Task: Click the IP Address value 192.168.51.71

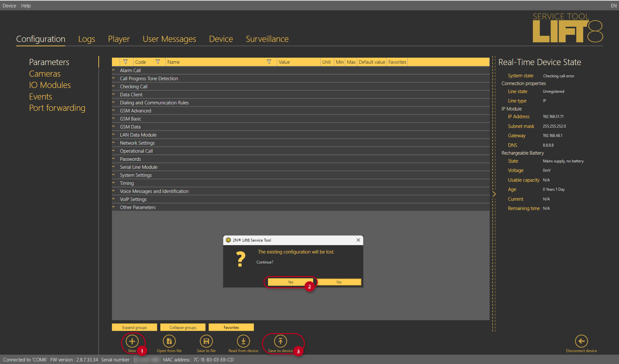Action: point(553,116)
